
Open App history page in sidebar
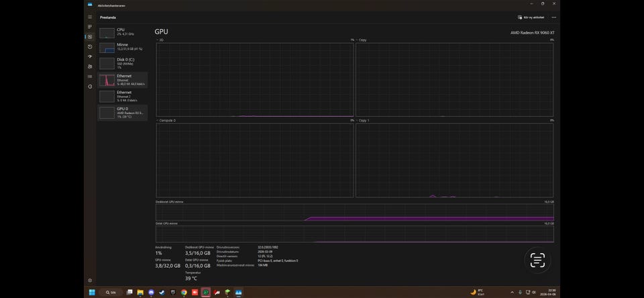[x=90, y=47]
